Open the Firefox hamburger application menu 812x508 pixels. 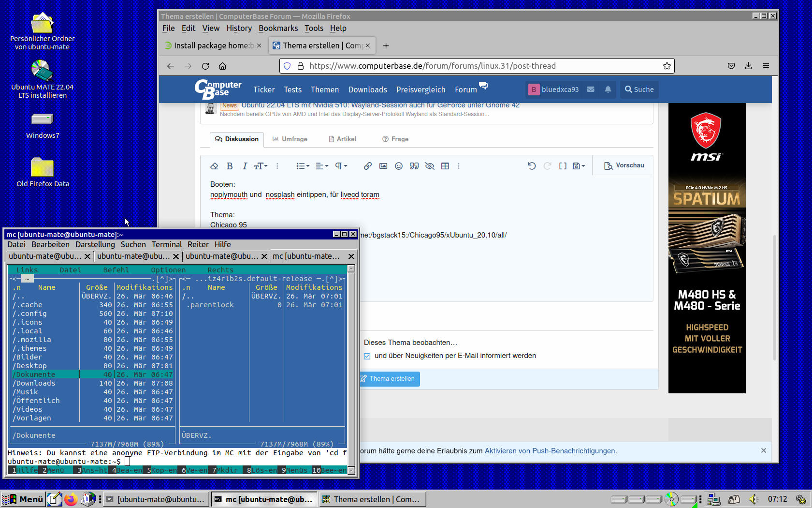(766, 66)
